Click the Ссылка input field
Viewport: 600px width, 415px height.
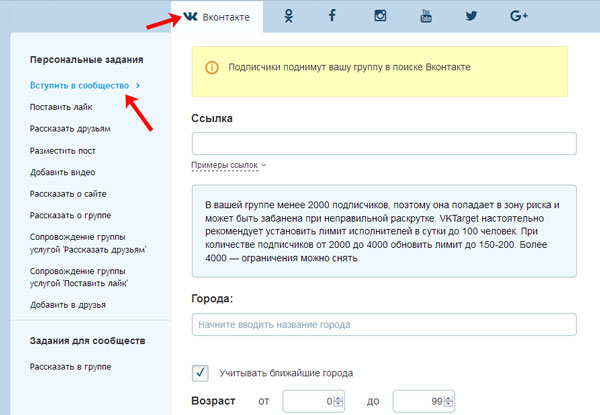coord(384,143)
